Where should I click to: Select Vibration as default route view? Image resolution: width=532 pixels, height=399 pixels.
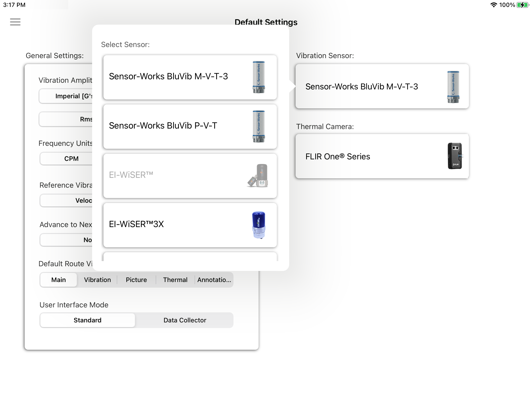97,280
